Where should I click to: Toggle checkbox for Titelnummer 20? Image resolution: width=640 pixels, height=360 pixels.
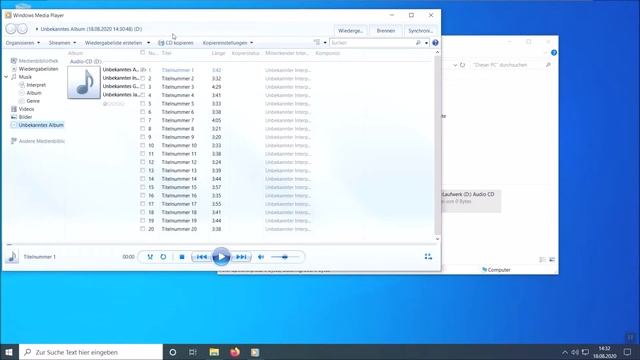pyautogui.click(x=142, y=229)
